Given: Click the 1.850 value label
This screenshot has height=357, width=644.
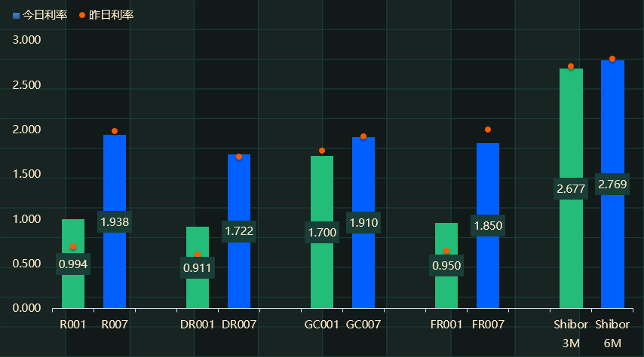Looking at the screenshot, I should pyautogui.click(x=488, y=226).
